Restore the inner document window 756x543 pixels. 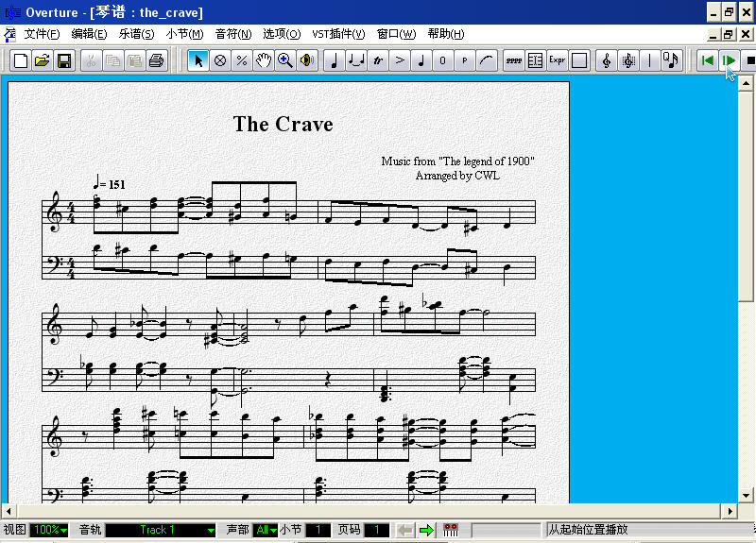(x=728, y=35)
